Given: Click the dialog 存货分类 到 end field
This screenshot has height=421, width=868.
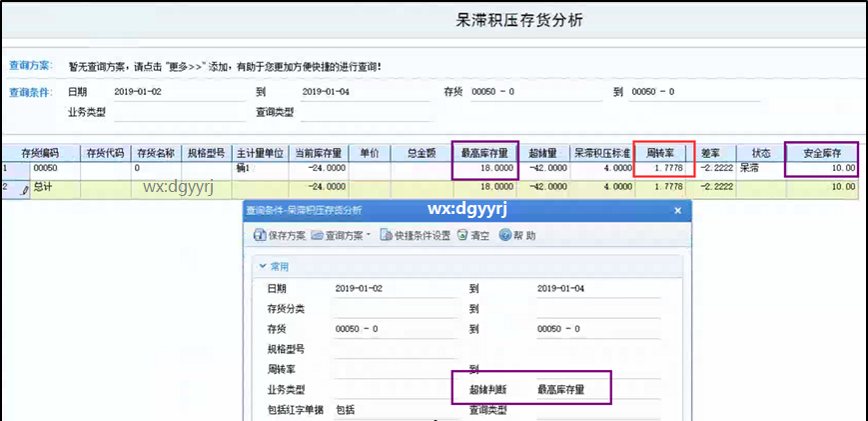Looking at the screenshot, I should pyautogui.click(x=598, y=309).
